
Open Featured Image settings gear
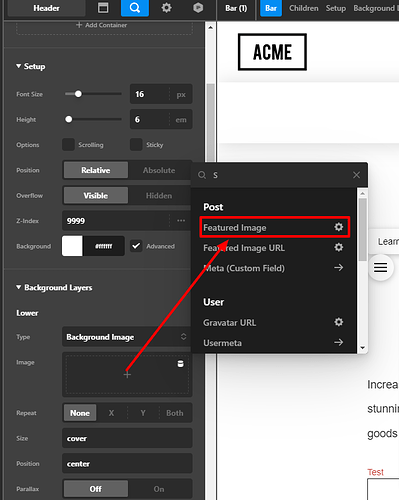339,227
